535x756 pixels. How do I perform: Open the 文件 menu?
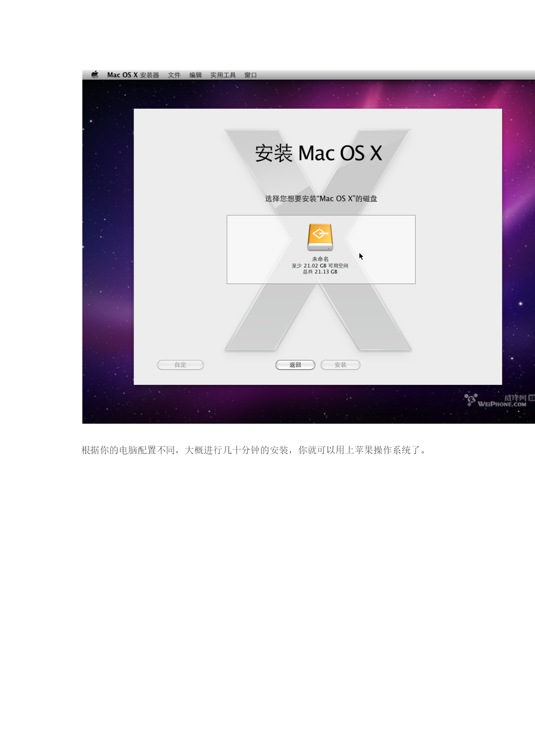point(174,75)
